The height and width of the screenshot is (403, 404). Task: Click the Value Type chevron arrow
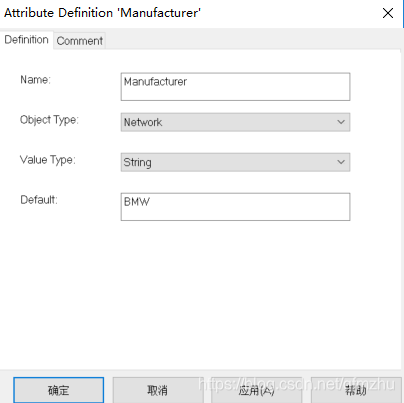(x=341, y=162)
